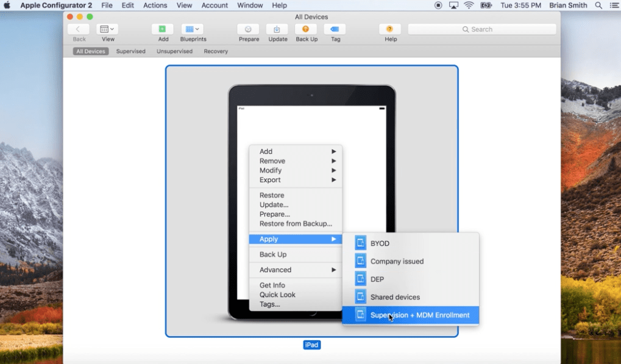Select the Supervision + MDM Enrollment blueprint
Screen dimensions: 621x364
[419, 315]
